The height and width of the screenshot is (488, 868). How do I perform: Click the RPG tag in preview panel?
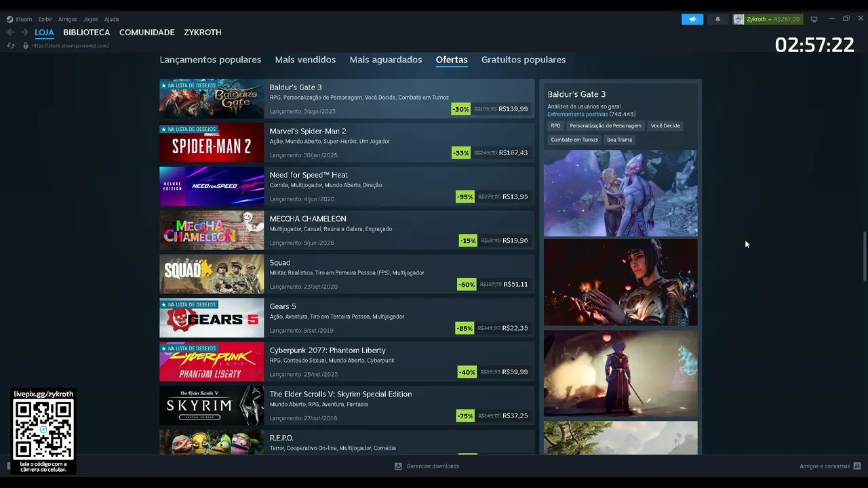click(555, 125)
